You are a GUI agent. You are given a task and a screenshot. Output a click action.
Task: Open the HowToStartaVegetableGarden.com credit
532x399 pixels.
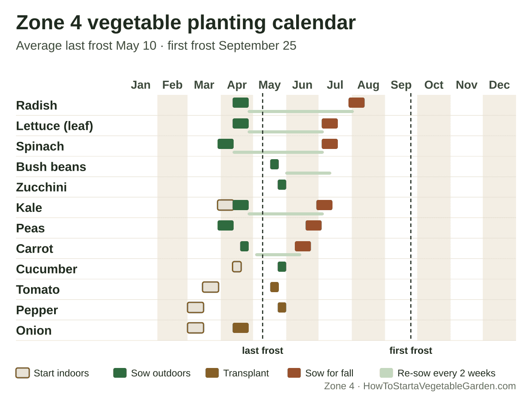(439, 386)
